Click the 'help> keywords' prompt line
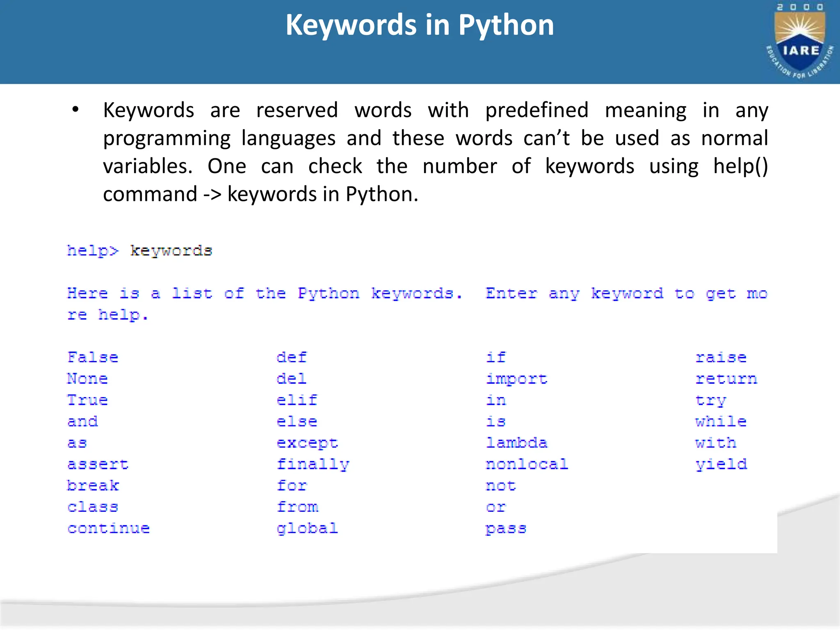 click(x=139, y=251)
